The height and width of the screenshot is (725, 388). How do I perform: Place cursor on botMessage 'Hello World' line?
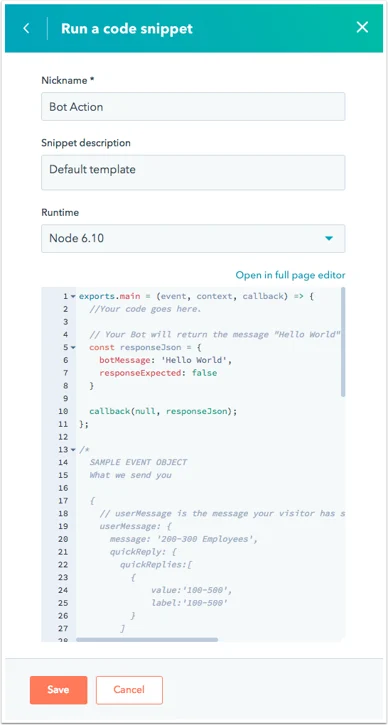tap(165, 360)
